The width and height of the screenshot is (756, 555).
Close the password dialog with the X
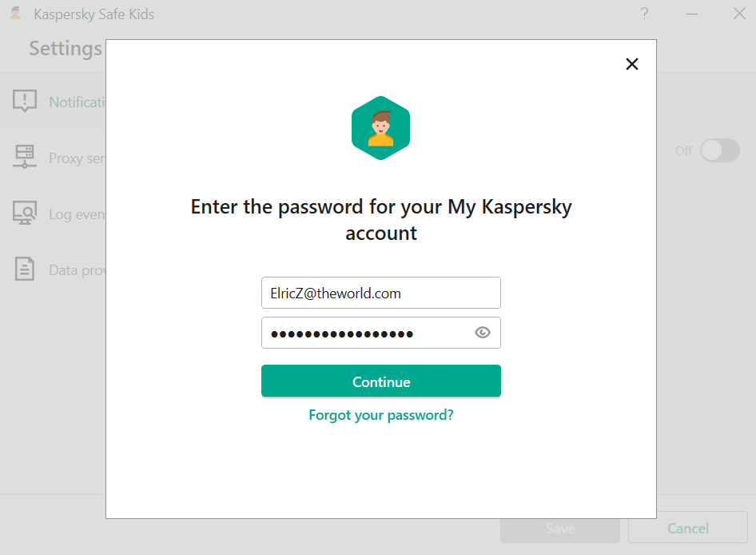pos(632,64)
